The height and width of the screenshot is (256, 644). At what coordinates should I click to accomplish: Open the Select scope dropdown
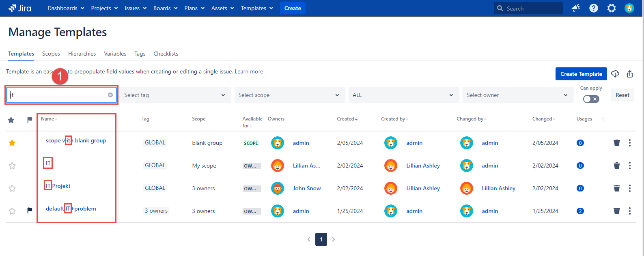tap(289, 95)
